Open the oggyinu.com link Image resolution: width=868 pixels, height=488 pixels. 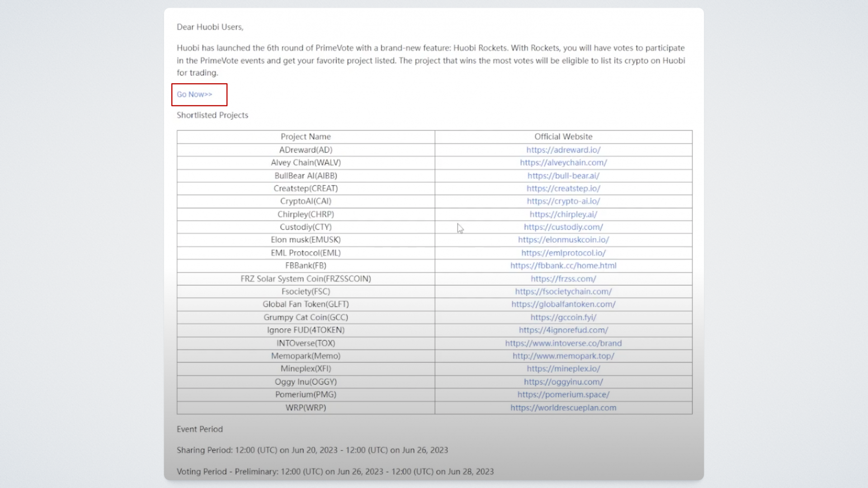coord(563,382)
